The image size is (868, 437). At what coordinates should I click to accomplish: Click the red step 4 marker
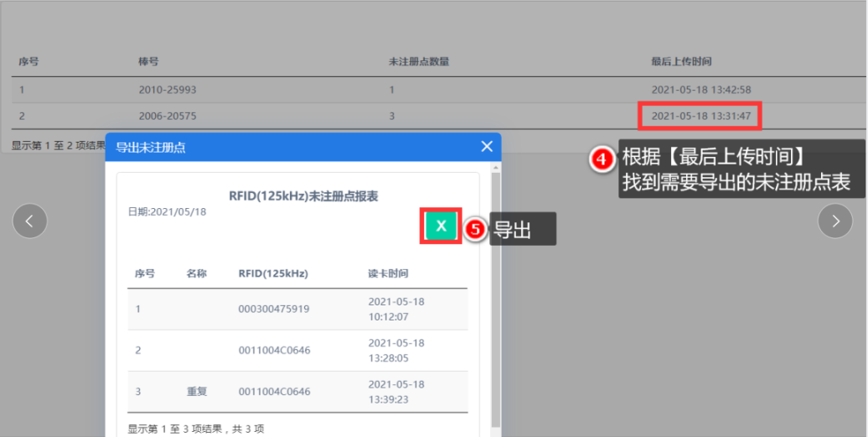coord(602,159)
